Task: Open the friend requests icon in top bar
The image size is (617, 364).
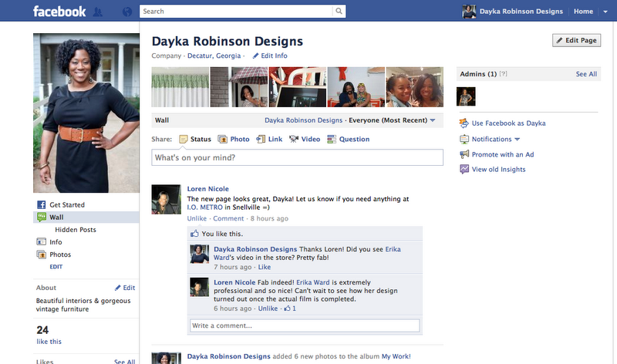Action: point(98,12)
